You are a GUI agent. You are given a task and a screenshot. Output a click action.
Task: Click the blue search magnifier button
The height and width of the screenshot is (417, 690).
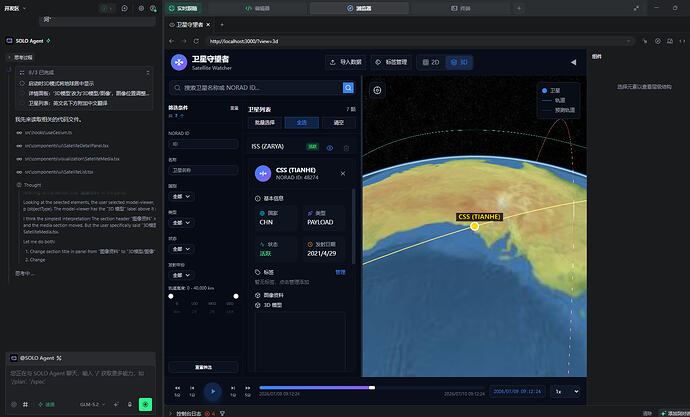(x=348, y=88)
